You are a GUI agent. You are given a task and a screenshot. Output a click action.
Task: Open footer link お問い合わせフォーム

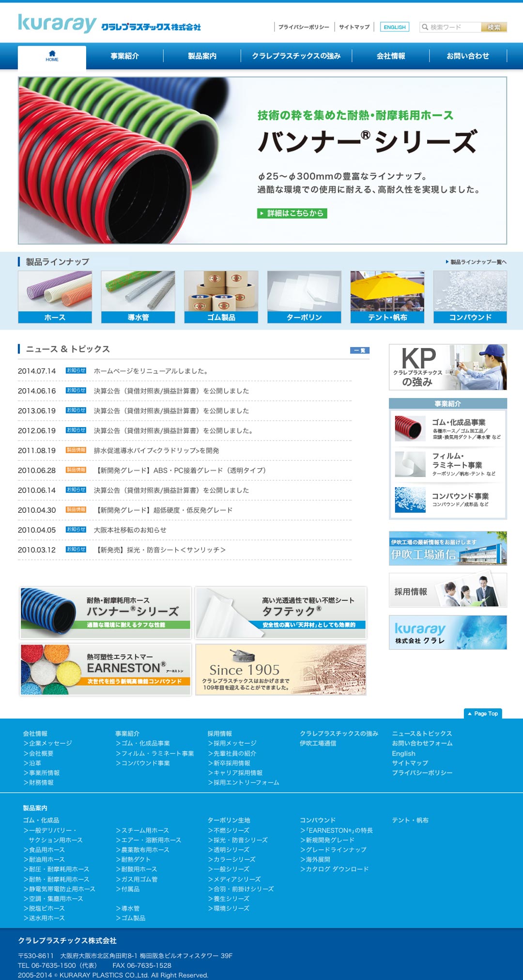coord(422,743)
